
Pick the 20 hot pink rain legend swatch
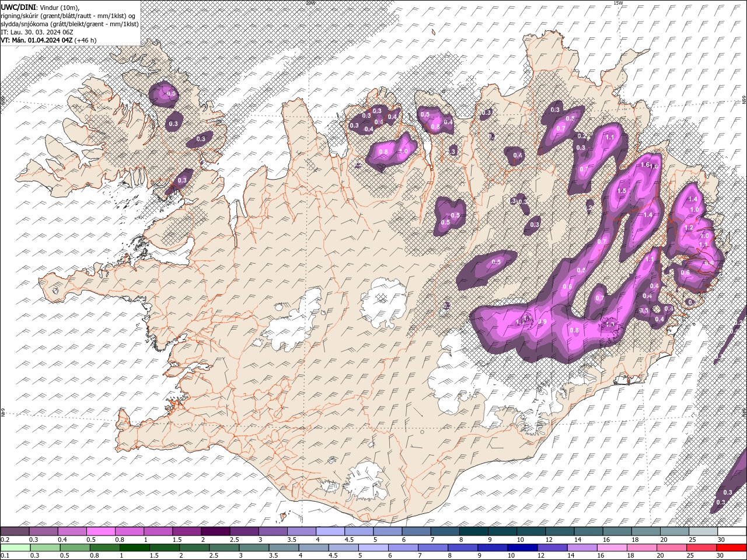click(x=671, y=548)
